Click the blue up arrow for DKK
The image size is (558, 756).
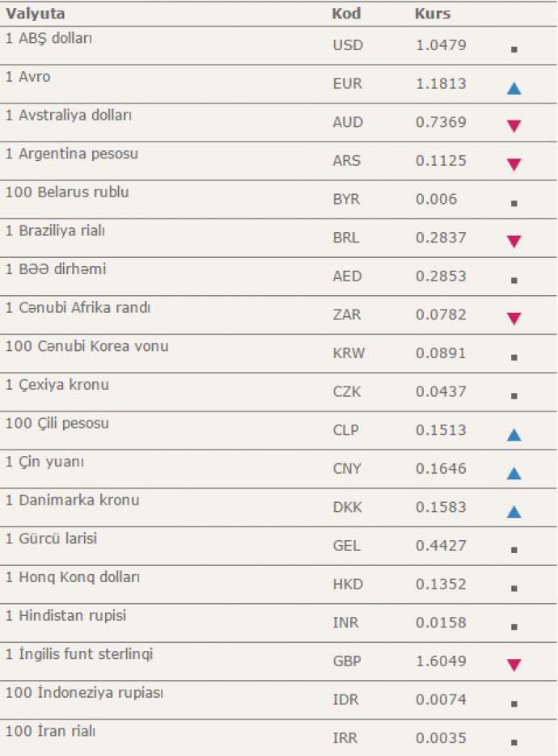(x=514, y=512)
